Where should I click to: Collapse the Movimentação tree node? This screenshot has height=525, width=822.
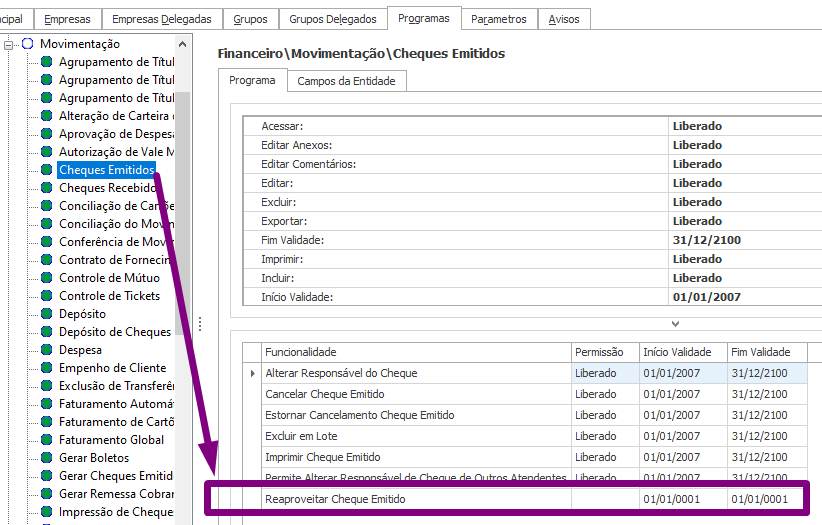10,44
